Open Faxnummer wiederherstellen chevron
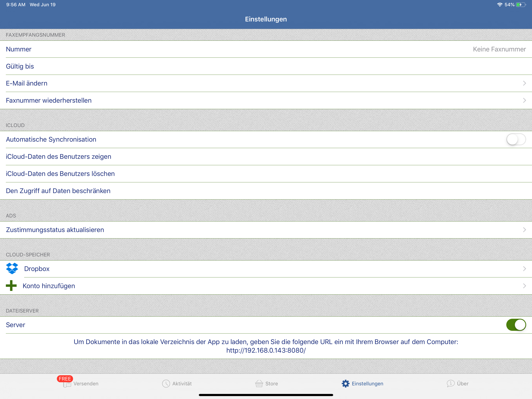The height and width of the screenshot is (399, 532). 524,100
